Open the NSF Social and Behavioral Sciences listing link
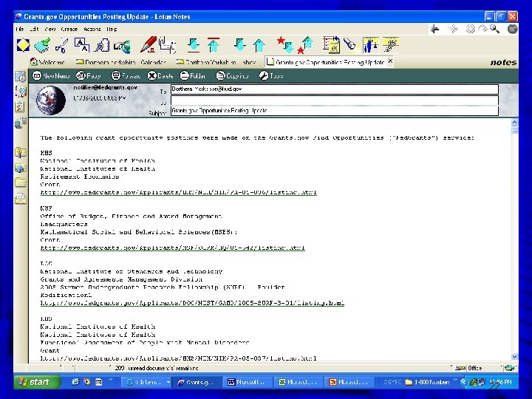Screen dimensions: 532x399 (172, 248)
